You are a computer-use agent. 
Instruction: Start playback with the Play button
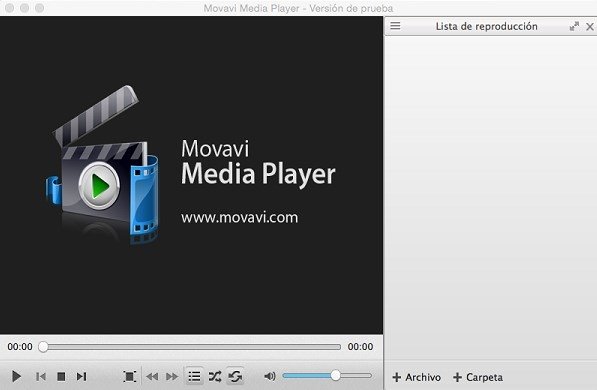tap(16, 377)
